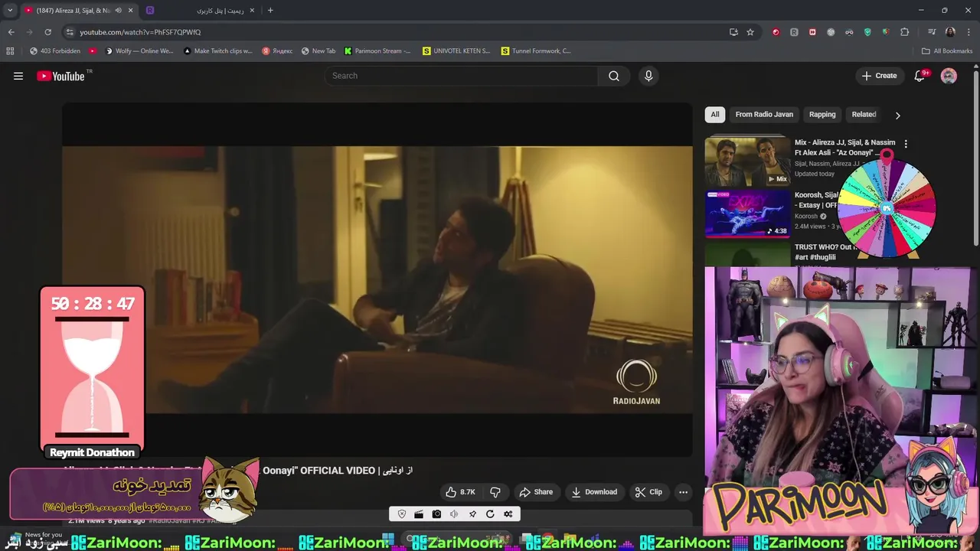Open the tab search dropdown arrow

tap(10, 11)
